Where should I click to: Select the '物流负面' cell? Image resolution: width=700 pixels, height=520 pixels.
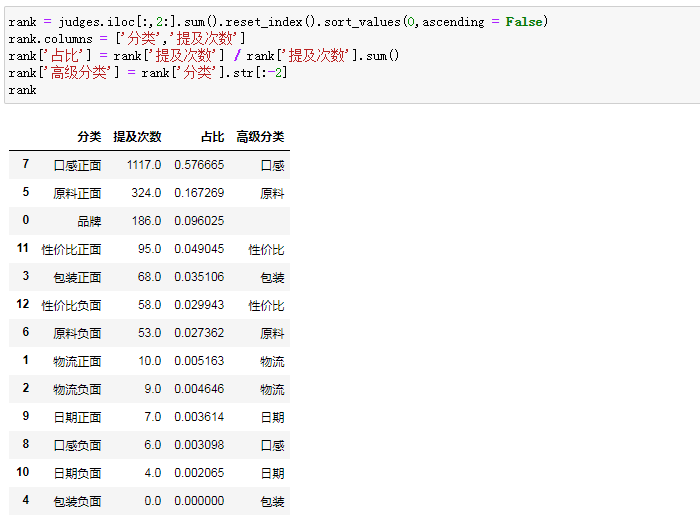click(x=77, y=390)
